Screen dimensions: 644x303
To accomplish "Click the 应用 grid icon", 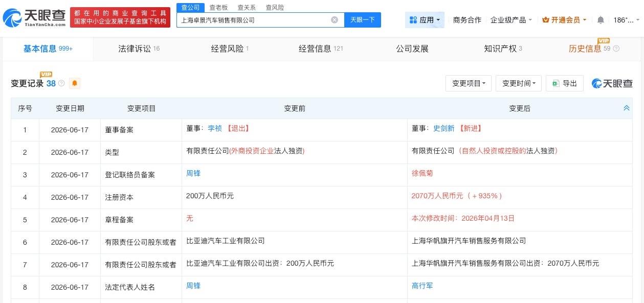I will (x=413, y=20).
